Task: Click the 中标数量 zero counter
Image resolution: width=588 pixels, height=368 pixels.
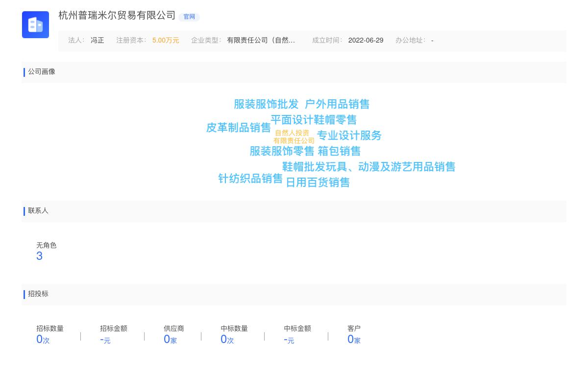Action: [227, 339]
